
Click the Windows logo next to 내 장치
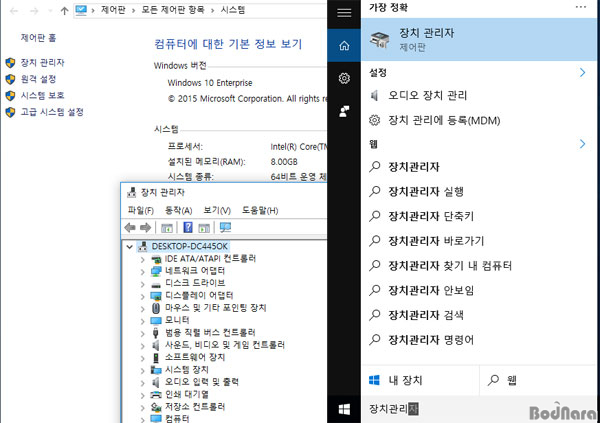click(x=374, y=380)
